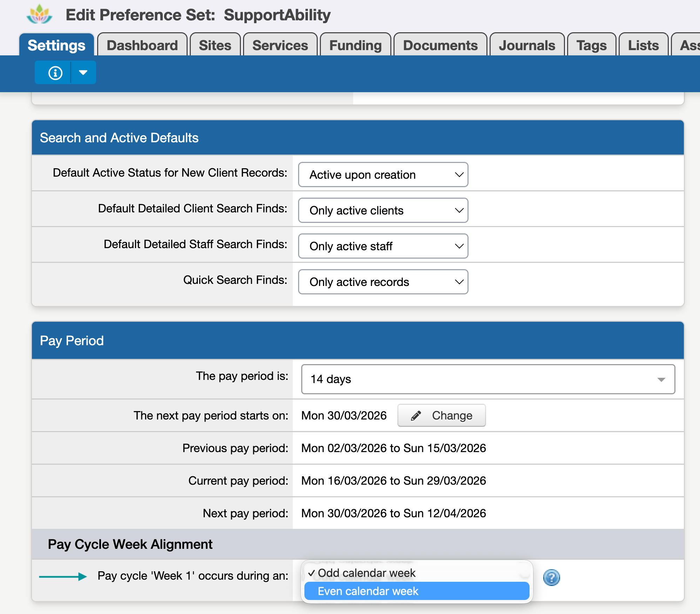The width and height of the screenshot is (700, 614).
Task: Go to the Services tab
Action: 280,45
